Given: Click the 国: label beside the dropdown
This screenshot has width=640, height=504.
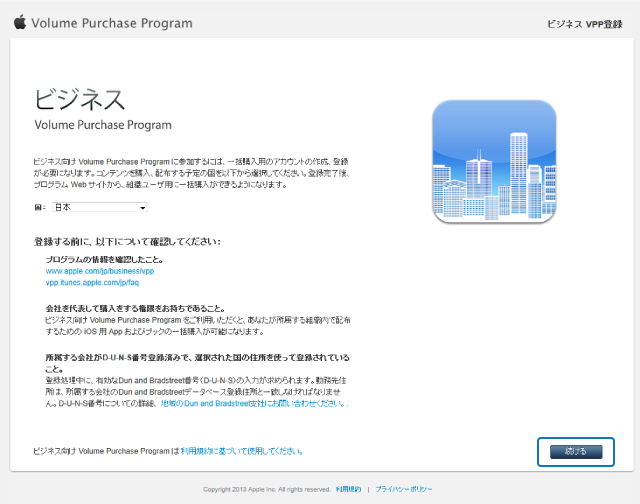Looking at the screenshot, I should tap(40, 207).
